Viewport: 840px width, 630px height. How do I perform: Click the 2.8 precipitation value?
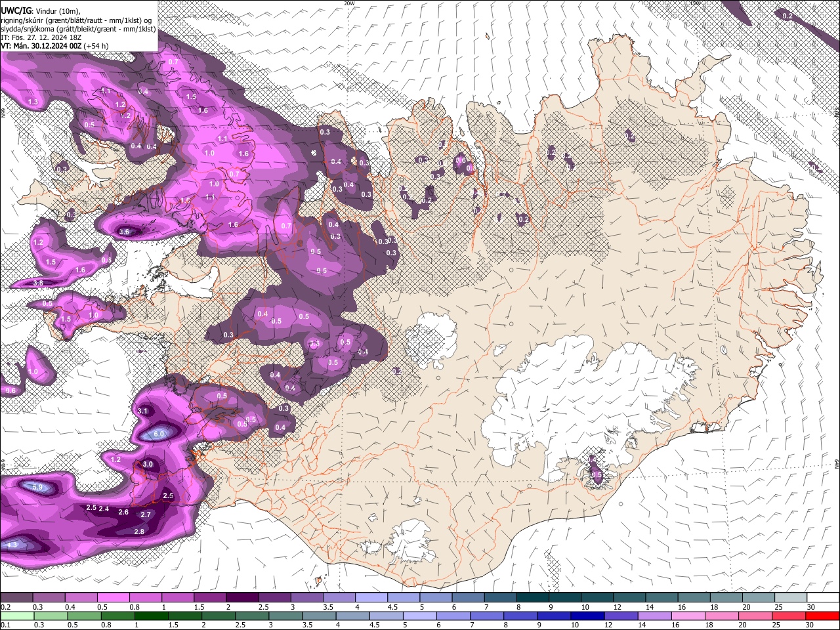139,532
